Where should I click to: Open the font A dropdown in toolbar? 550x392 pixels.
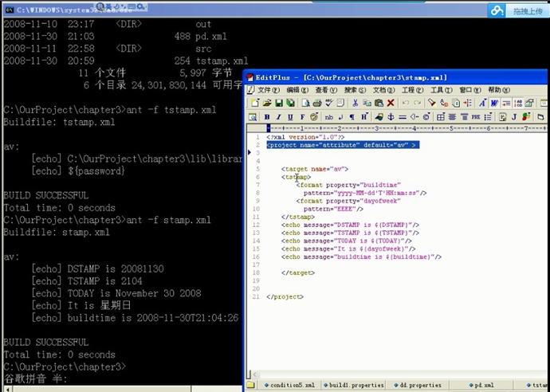(483, 103)
